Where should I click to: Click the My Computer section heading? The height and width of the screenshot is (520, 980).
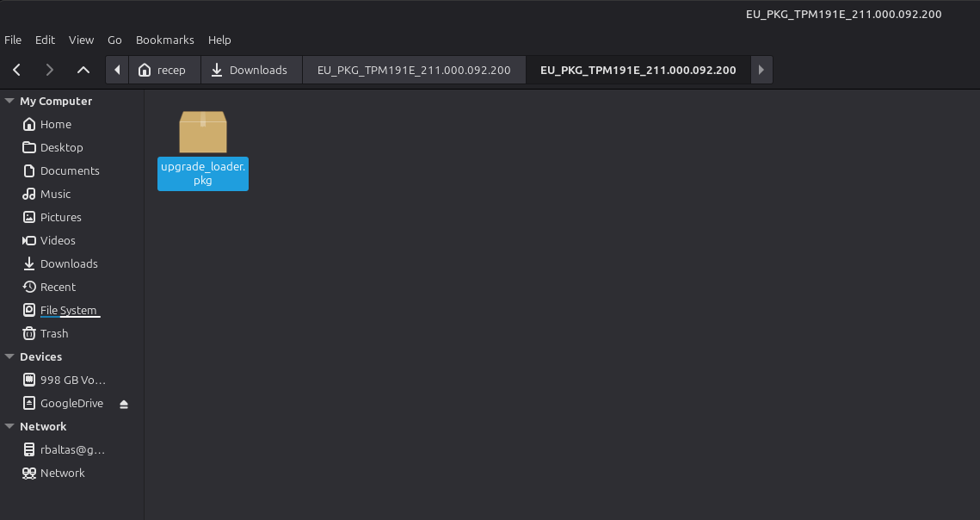point(56,101)
